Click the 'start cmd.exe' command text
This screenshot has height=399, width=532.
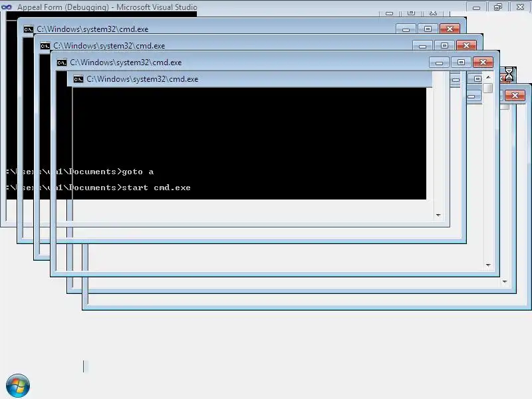[x=156, y=188]
